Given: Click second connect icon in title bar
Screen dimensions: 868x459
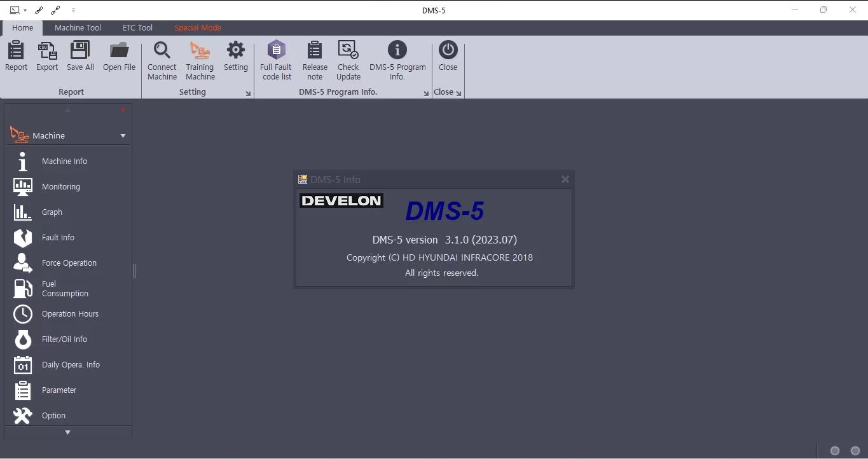Looking at the screenshot, I should pyautogui.click(x=56, y=10).
